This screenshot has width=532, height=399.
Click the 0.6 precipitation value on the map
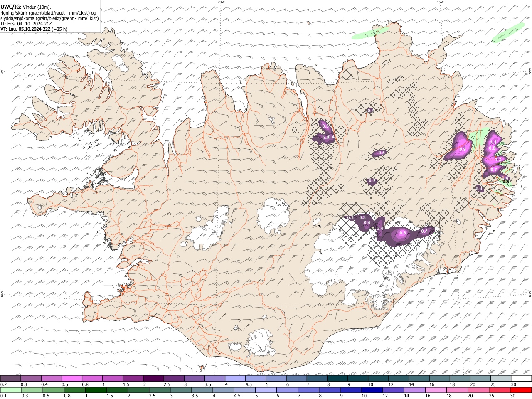(402, 233)
